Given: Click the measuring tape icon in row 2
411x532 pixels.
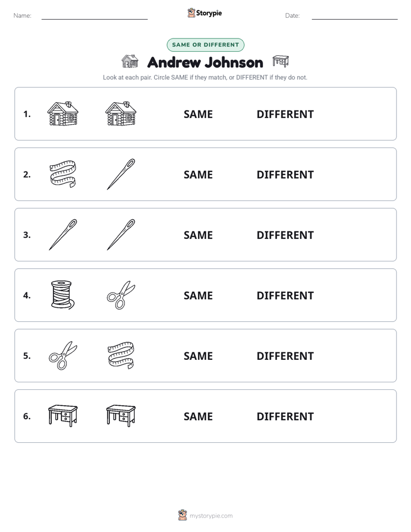Looking at the screenshot, I should point(63,174).
